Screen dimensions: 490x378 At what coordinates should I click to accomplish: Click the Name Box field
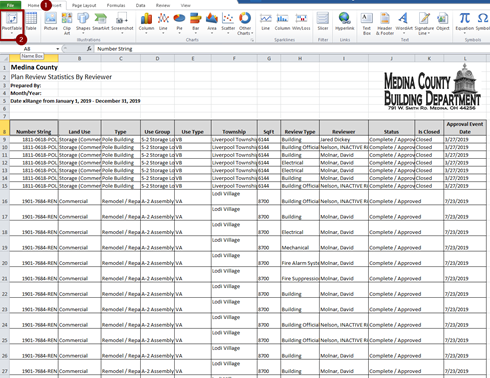point(28,49)
